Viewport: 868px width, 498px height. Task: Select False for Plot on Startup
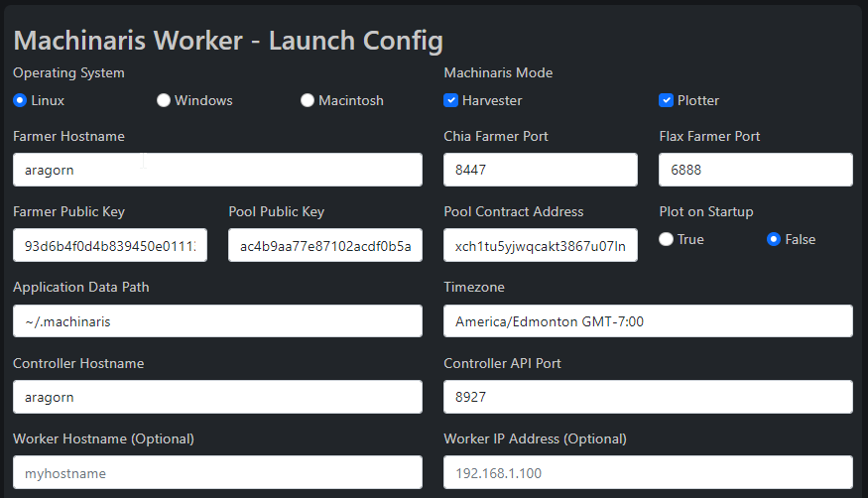click(774, 239)
